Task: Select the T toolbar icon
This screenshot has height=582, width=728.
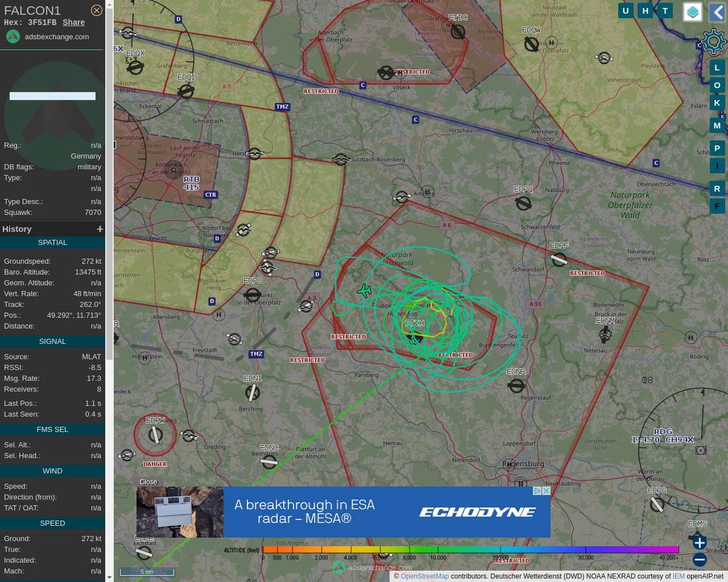Action: [665, 10]
